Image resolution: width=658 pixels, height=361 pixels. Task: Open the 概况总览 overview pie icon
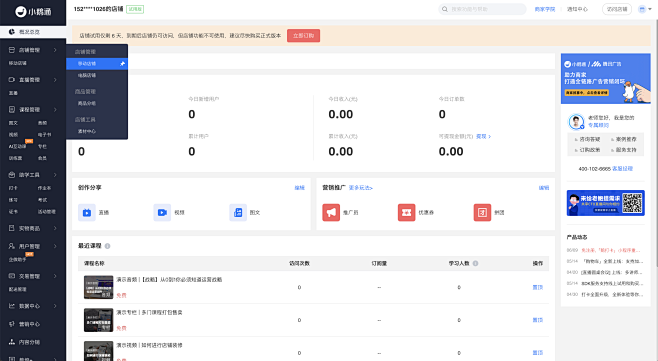point(12,32)
